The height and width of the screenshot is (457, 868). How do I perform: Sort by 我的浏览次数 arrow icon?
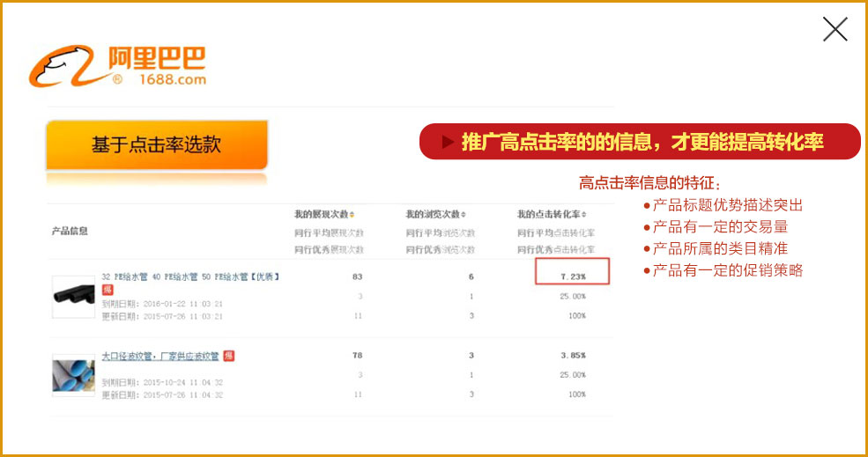464,215
